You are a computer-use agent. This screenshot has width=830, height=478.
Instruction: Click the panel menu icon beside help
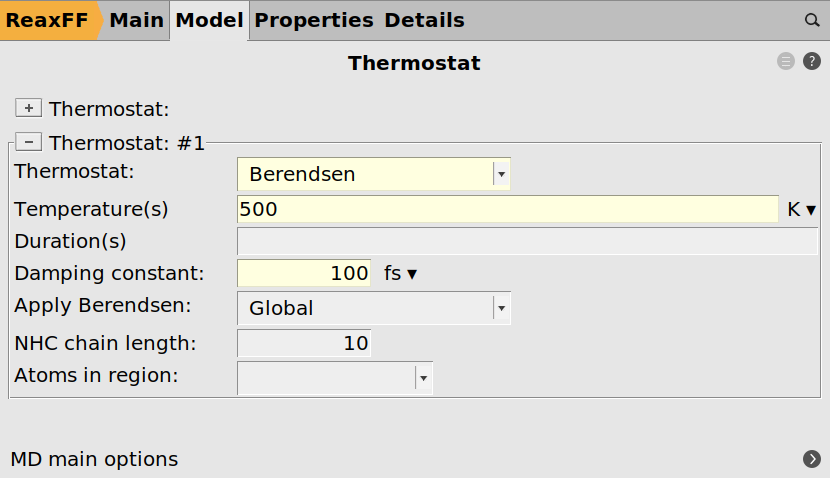coord(785,62)
